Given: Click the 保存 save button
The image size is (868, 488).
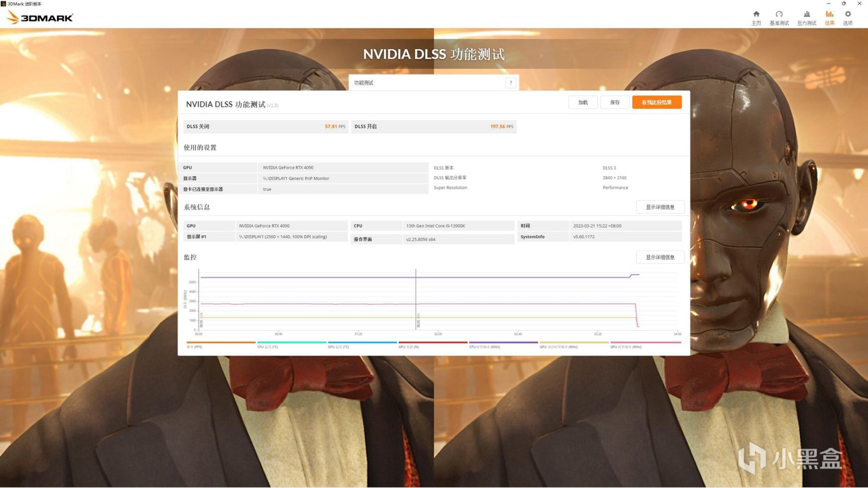Looking at the screenshot, I should pos(615,102).
